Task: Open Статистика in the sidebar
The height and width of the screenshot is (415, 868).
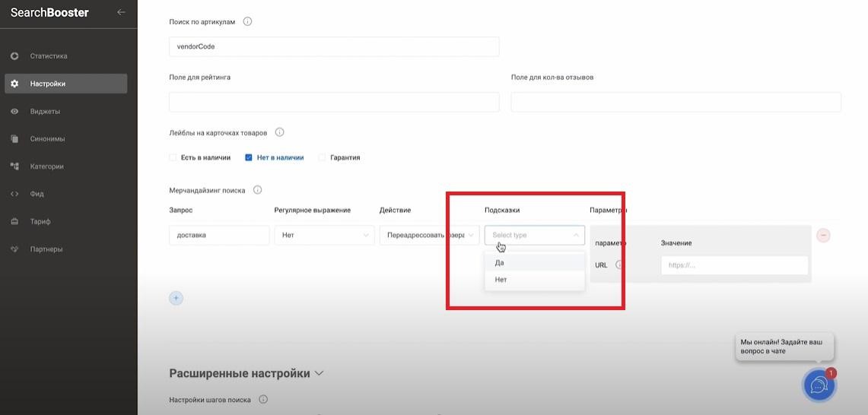Action: pyautogui.click(x=49, y=56)
